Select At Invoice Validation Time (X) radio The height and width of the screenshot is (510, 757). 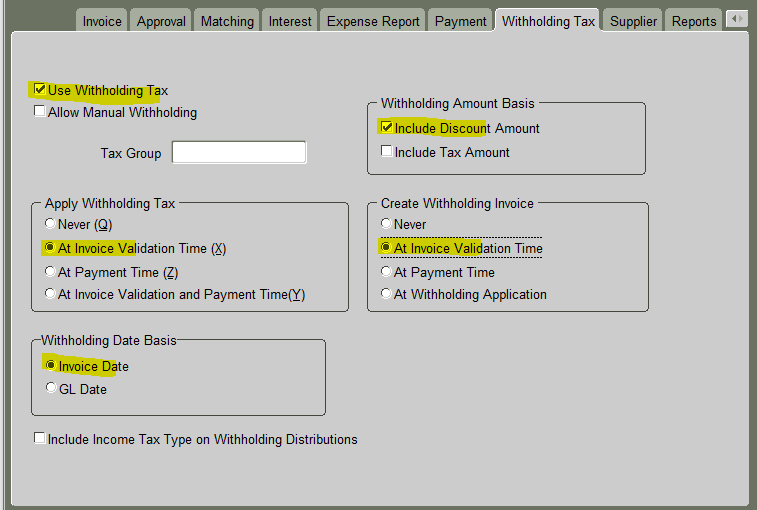point(50,247)
